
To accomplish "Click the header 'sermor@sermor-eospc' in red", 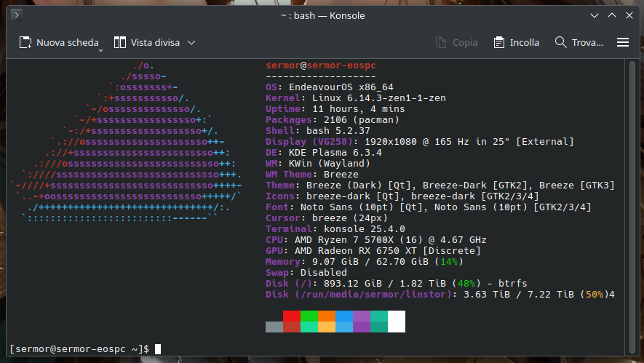I will coord(321,65).
